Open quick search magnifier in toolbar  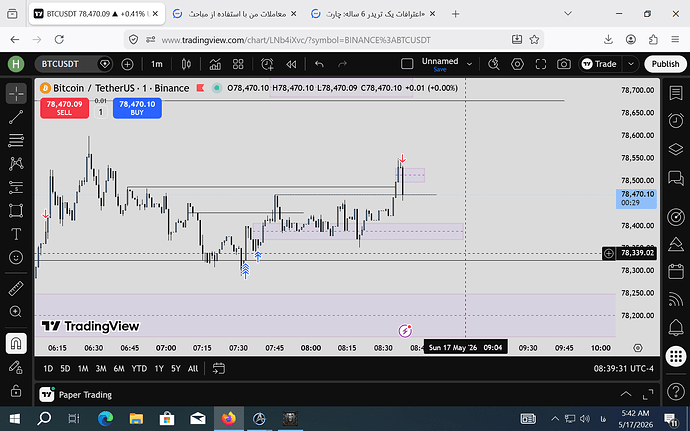coord(494,64)
